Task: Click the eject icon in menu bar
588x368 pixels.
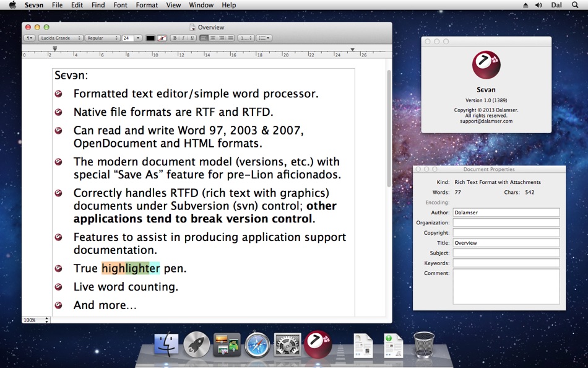Action: 525,5
